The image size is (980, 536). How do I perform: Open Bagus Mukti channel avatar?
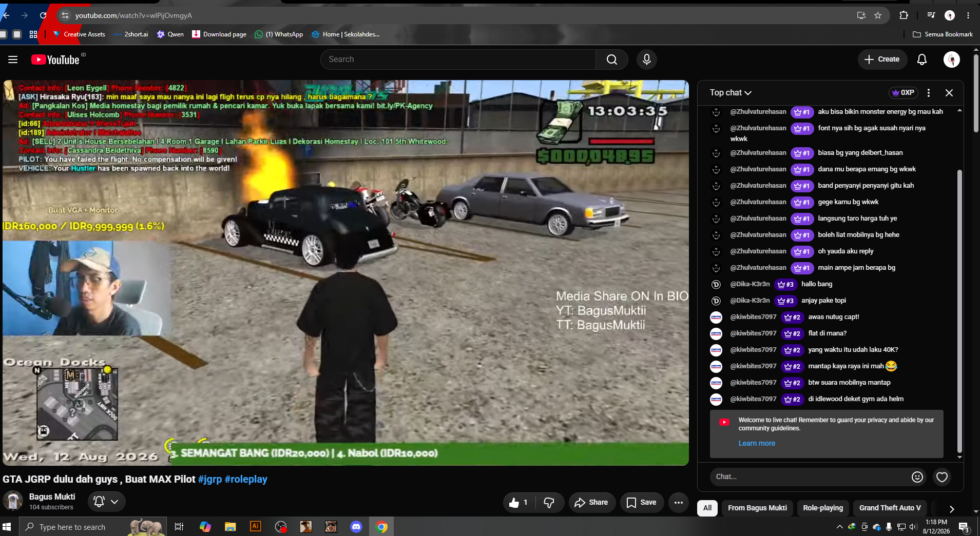point(13,501)
